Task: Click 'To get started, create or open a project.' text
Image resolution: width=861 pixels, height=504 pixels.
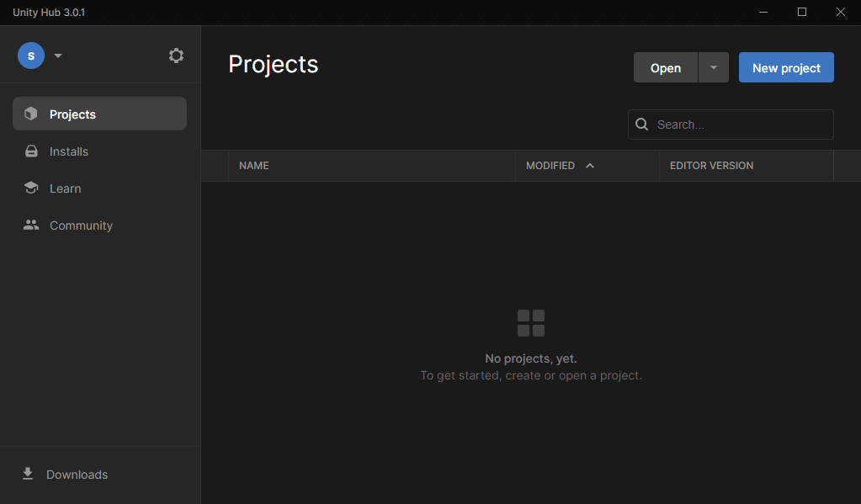Action: point(531,375)
